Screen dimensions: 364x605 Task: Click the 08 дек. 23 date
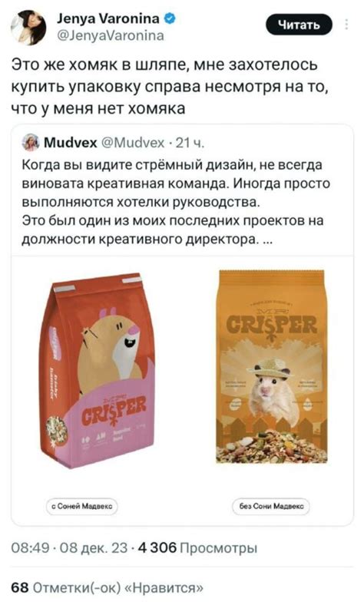pos(94,547)
